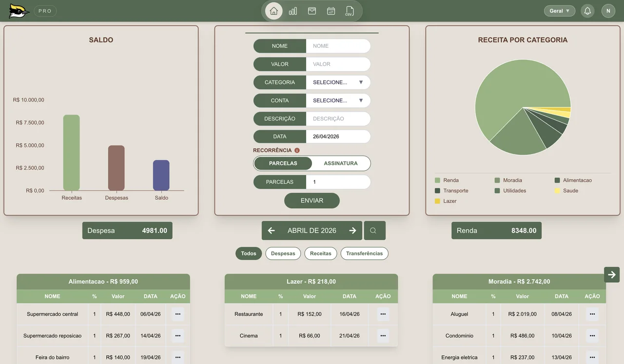
Task: Click the Moradia - R$ 2.742,00 card header
Action: pos(519,282)
